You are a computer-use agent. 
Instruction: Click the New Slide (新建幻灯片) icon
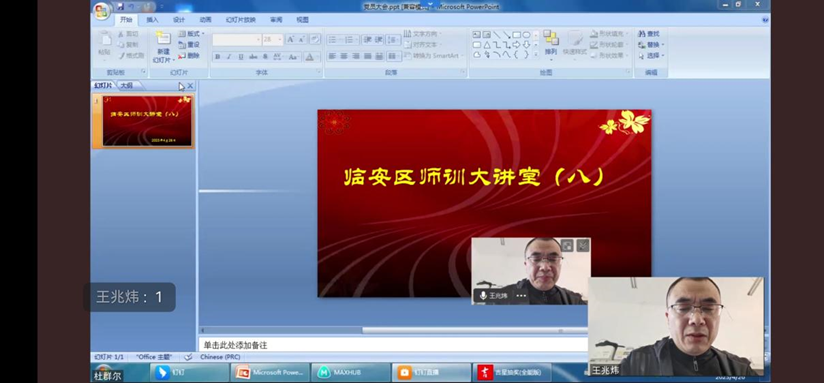pyautogui.click(x=163, y=38)
